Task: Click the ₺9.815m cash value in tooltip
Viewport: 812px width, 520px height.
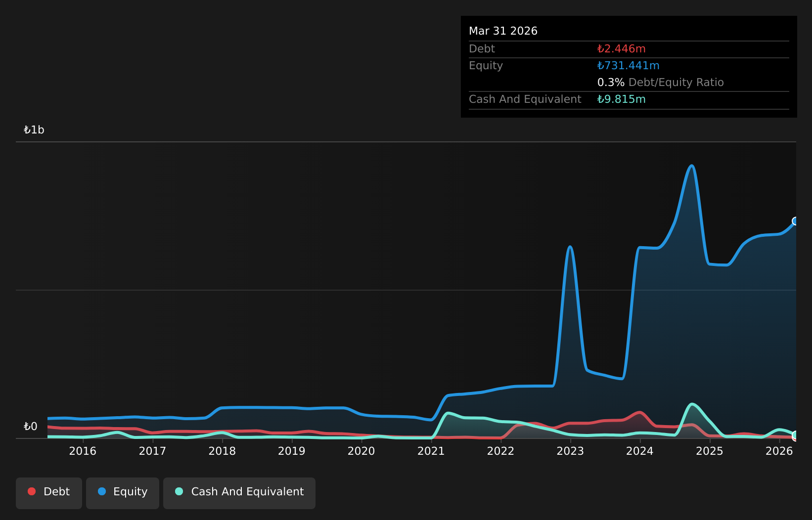Action: pos(621,99)
